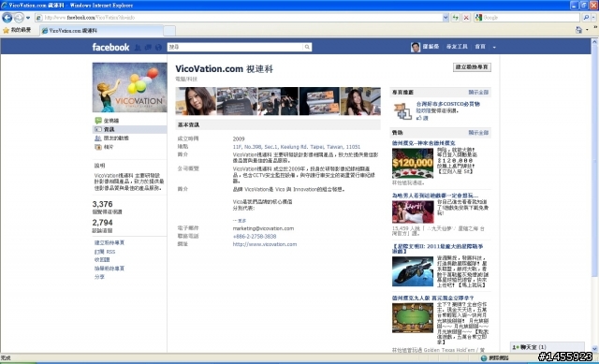Open the fourth photo strip thumbnail of boxes
Screen dimensions: 599x364
pos(319,101)
